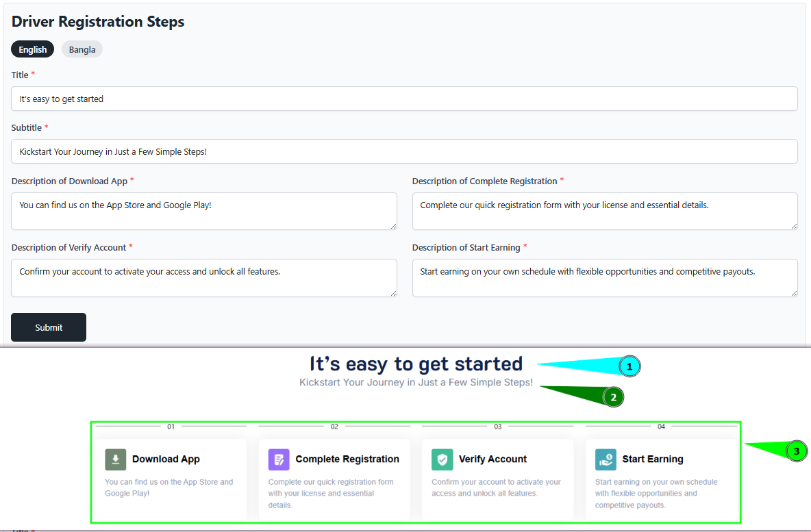Click the Description of Complete Registration label
The height and width of the screenshot is (532, 811).
485,181
